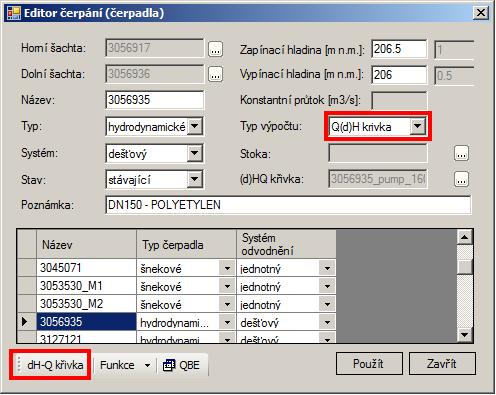Expand the Systém dropdown (dešťový)

(x=195, y=153)
